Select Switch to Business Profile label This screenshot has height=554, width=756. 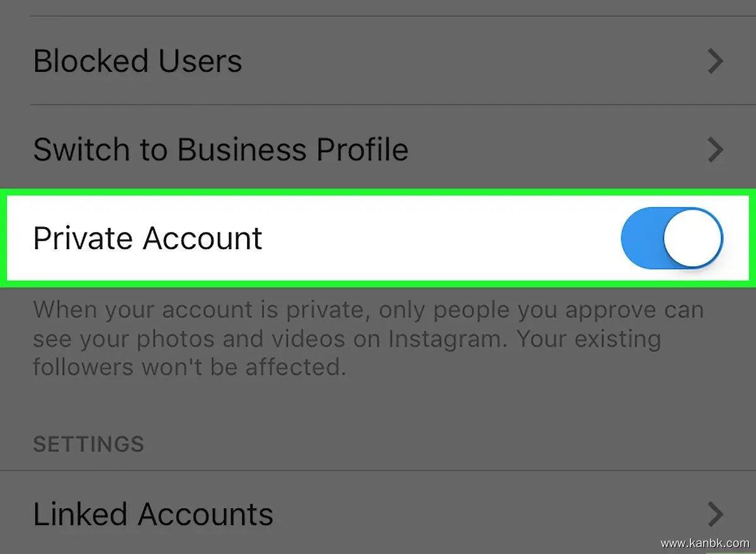[x=220, y=150]
